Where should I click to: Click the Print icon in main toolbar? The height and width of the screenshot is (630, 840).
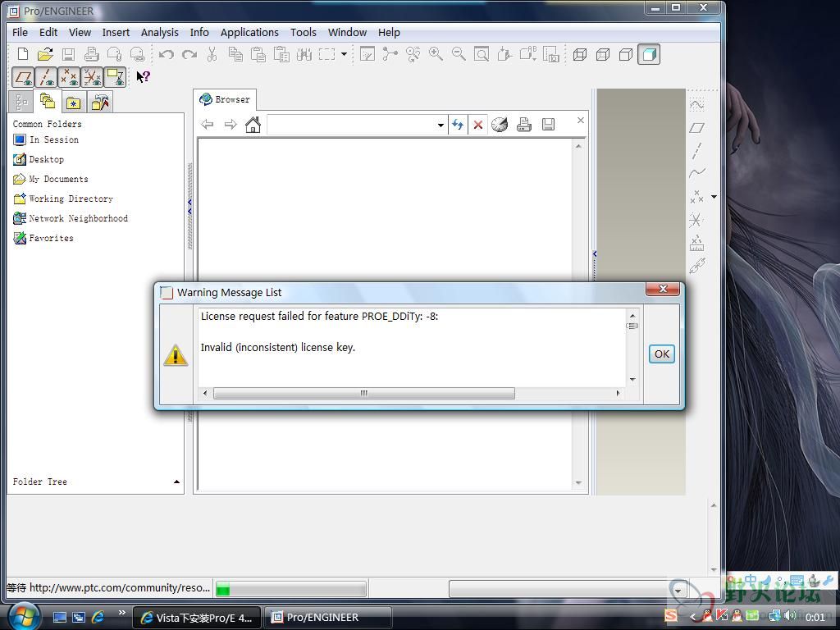pyautogui.click(x=92, y=54)
